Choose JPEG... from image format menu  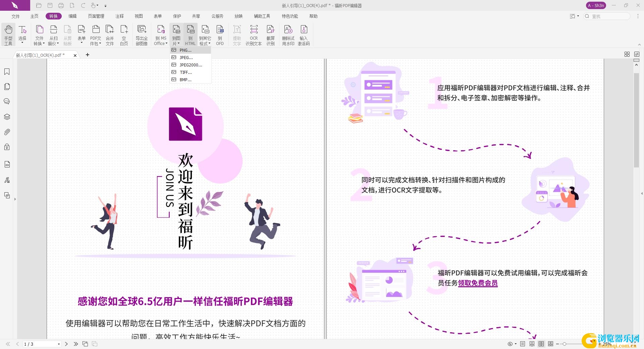click(191, 57)
